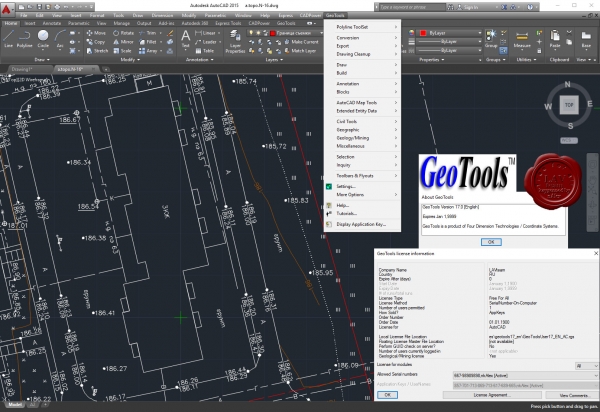
Task: Click the red ByLayer color swatch
Action: 423,33
